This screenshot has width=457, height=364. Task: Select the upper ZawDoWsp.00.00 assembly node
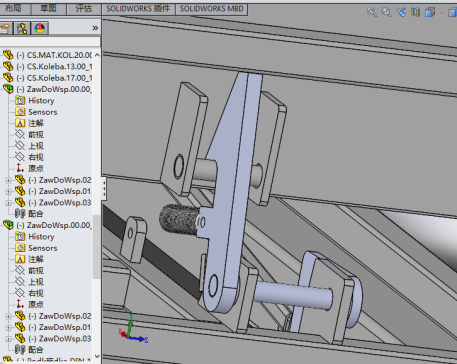tap(47, 89)
